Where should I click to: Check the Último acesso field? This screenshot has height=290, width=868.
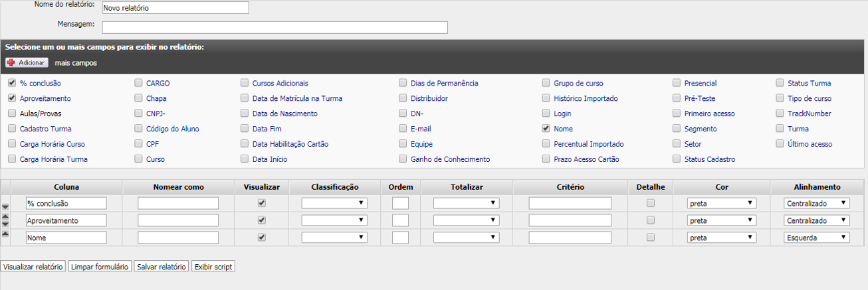click(x=780, y=144)
